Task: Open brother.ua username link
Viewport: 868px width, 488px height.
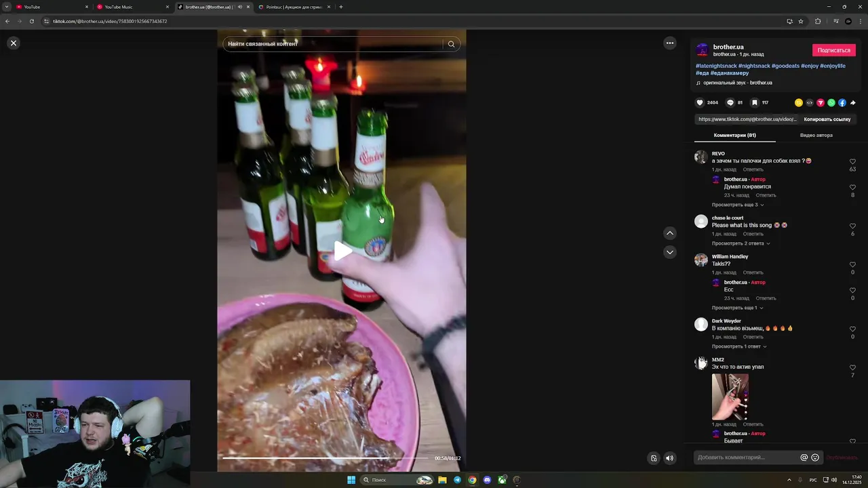Action: (x=728, y=47)
